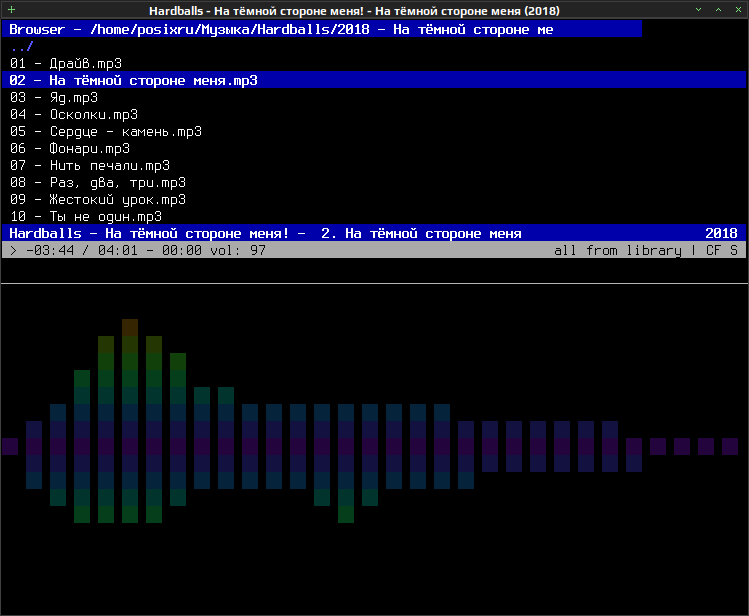Select the file 05 - Сердце - камень.mp3
This screenshot has height=616, width=749.
pos(106,132)
